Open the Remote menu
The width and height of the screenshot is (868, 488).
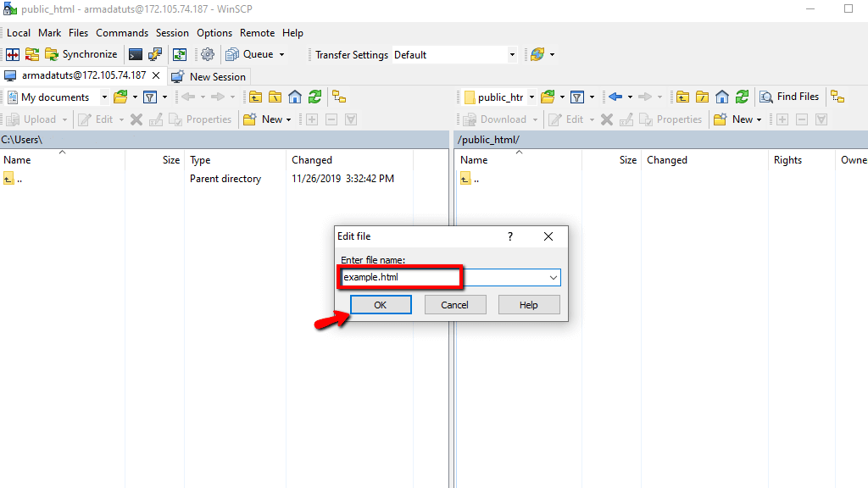[x=258, y=33]
